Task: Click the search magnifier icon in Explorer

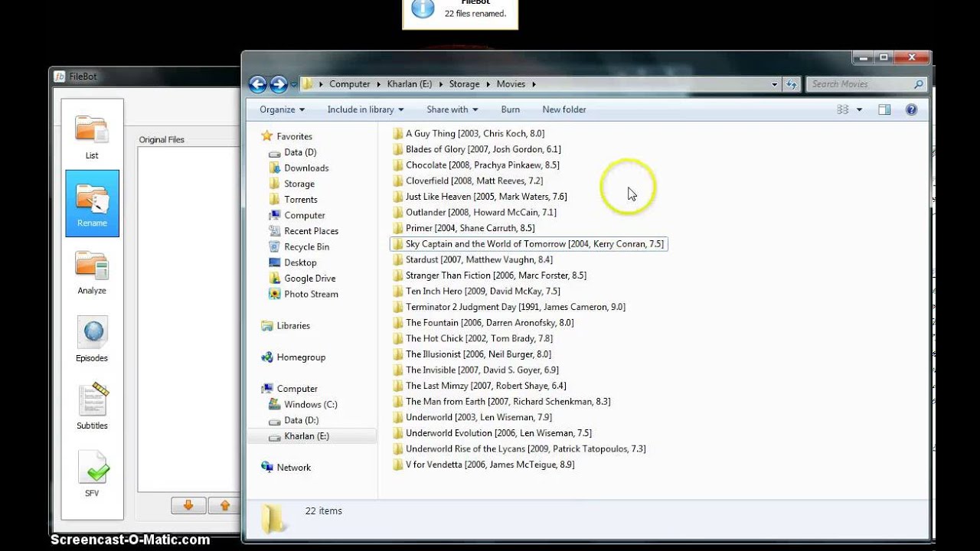Action: click(x=920, y=84)
